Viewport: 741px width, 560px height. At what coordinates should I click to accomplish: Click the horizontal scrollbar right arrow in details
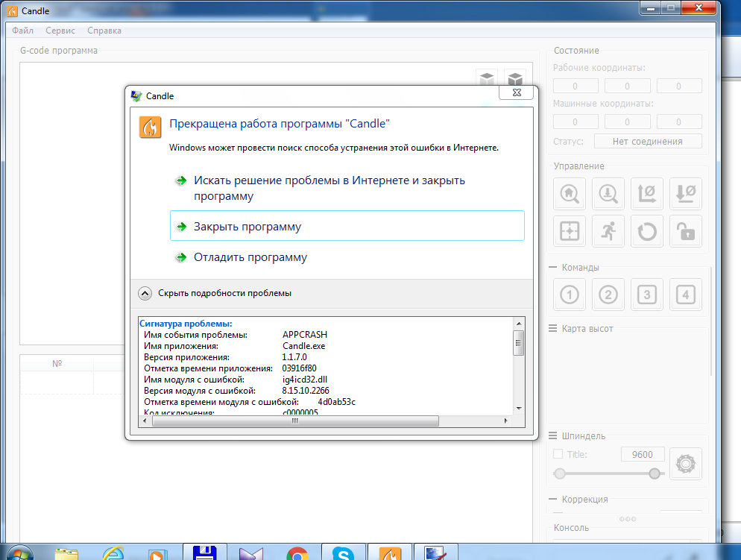(505, 421)
